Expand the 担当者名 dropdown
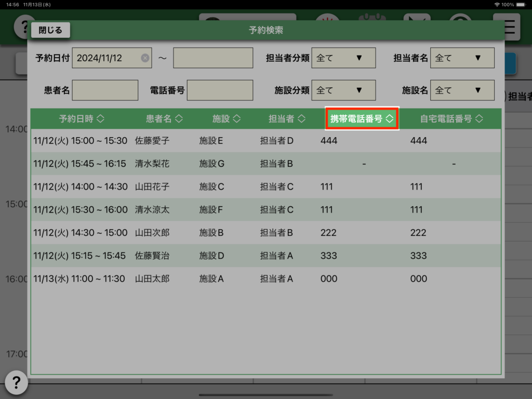The width and height of the screenshot is (532, 399). (462, 58)
